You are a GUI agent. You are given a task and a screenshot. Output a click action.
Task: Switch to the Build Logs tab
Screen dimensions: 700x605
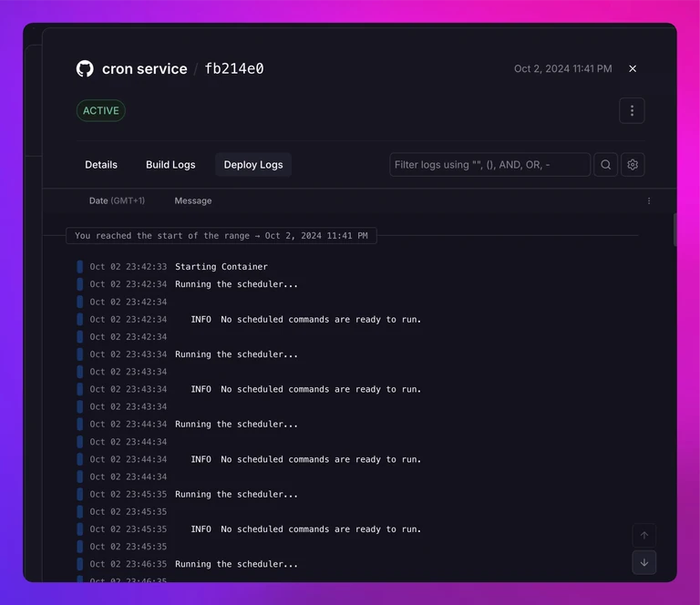pos(170,165)
